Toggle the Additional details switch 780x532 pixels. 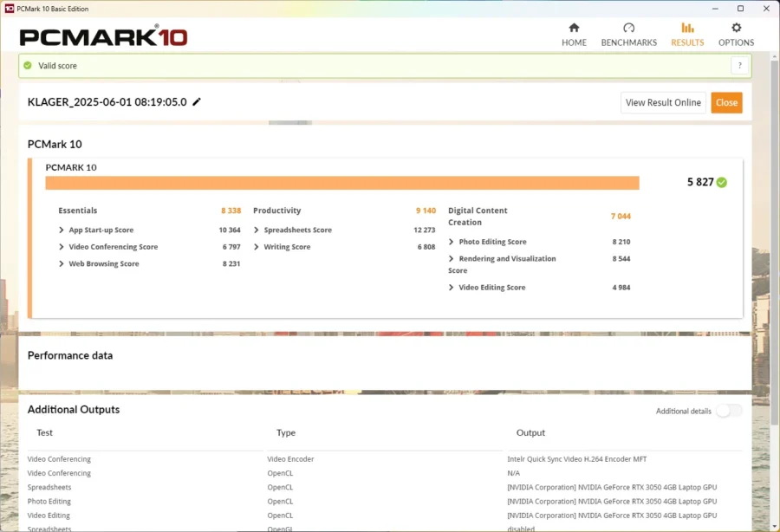(729, 411)
